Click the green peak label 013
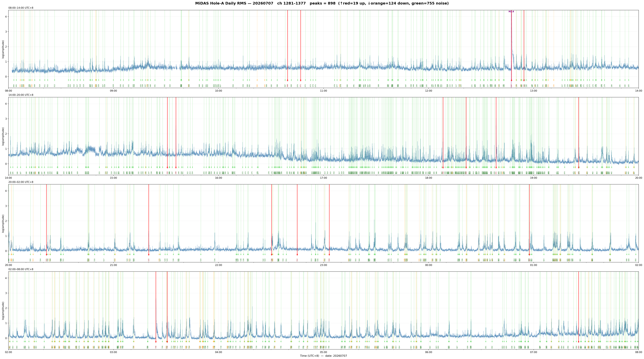The width and height of the screenshot is (644, 359). click(x=54, y=86)
